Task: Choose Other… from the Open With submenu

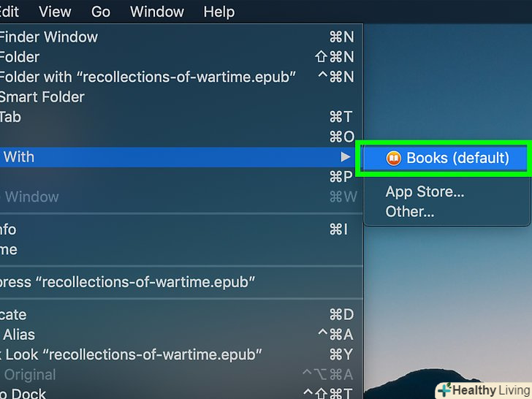Action: pos(409,212)
